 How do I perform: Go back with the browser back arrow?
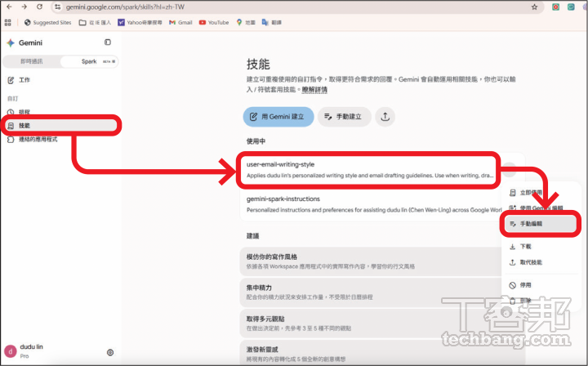point(9,7)
